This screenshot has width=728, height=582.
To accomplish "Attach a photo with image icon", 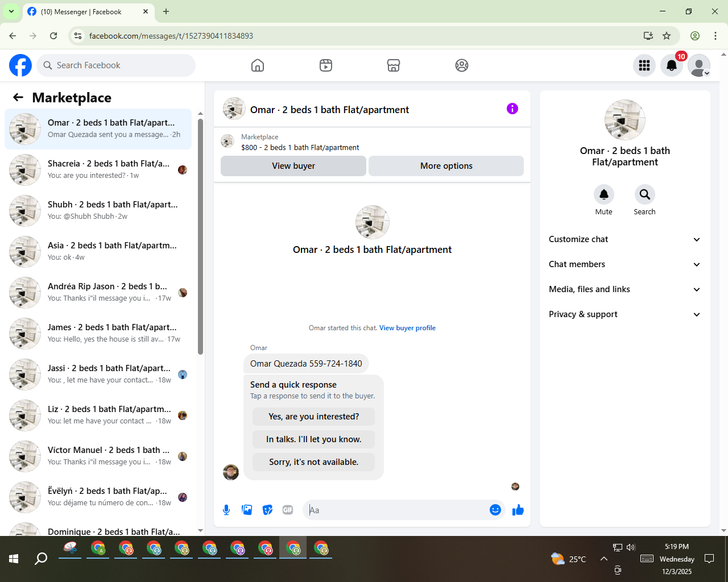I will coord(247,510).
